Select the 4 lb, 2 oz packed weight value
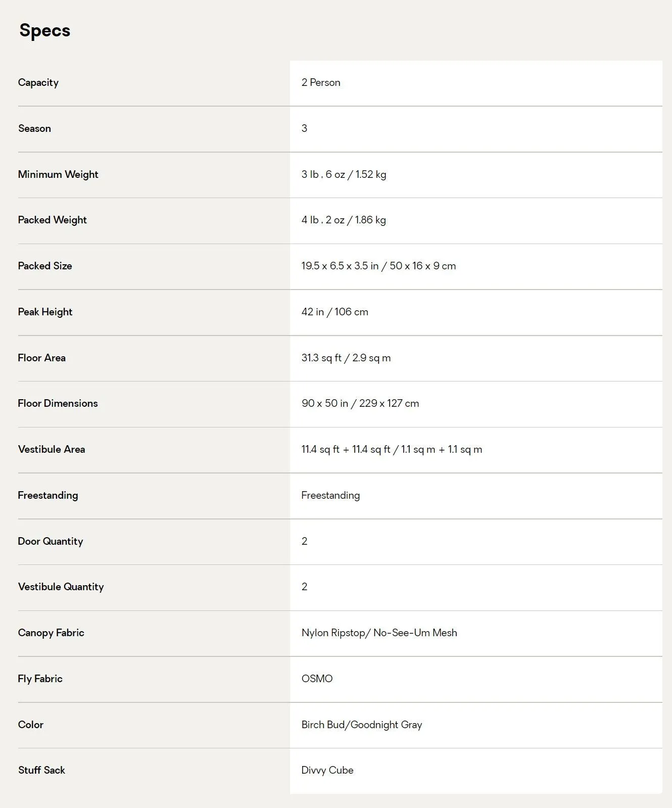672x808 pixels. coord(344,220)
